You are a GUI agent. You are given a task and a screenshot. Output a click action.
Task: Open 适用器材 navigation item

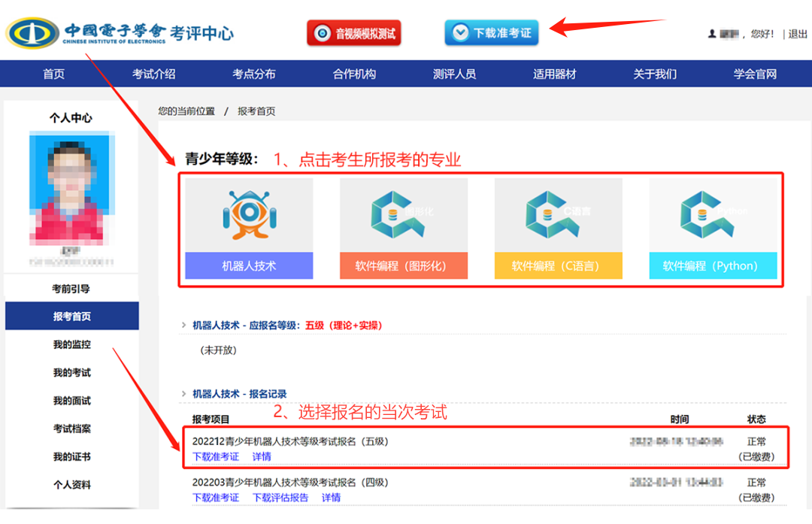point(555,74)
